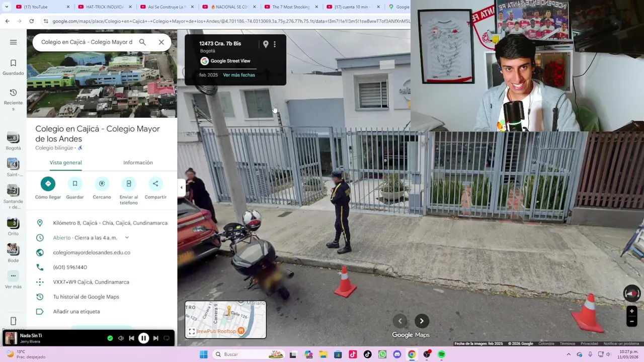Open the weather widget 13°C
The image size is (644, 362).
(25, 354)
